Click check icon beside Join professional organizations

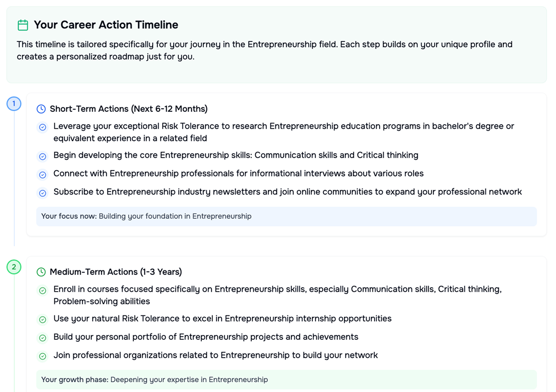43,356
